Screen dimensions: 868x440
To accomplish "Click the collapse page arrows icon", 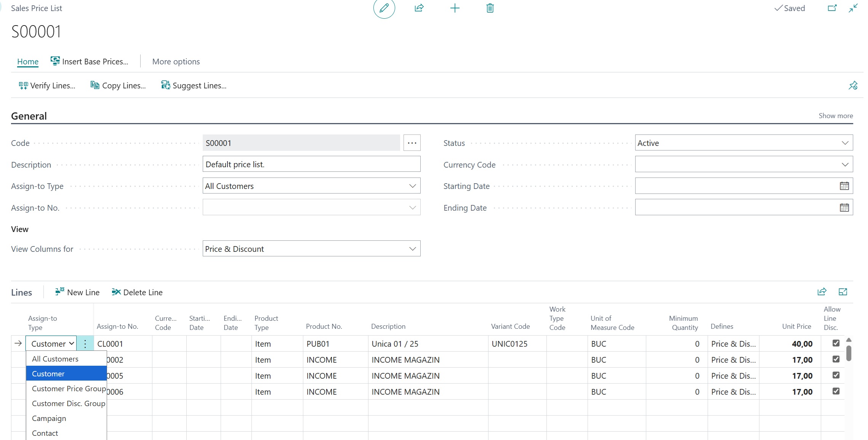I will pyautogui.click(x=853, y=8).
